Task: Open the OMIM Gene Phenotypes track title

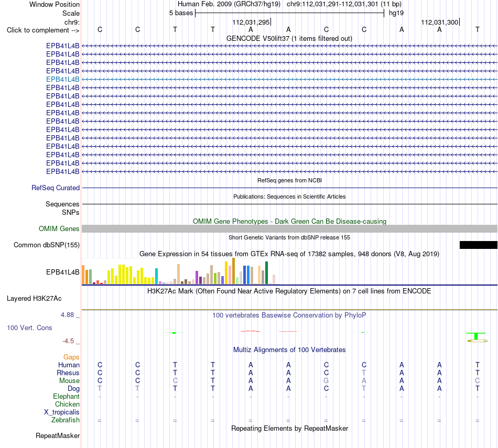Action: [x=289, y=221]
